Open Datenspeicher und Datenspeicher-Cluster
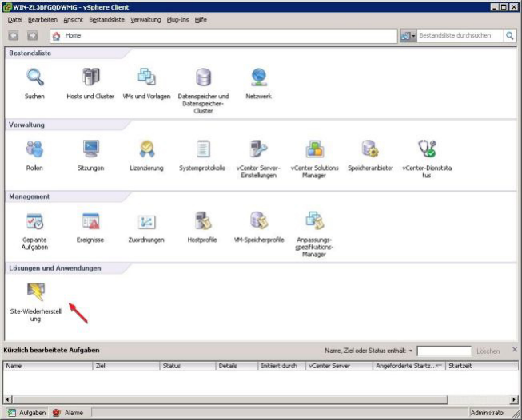Screen dimensions: 522x420 pyautogui.click(x=203, y=90)
